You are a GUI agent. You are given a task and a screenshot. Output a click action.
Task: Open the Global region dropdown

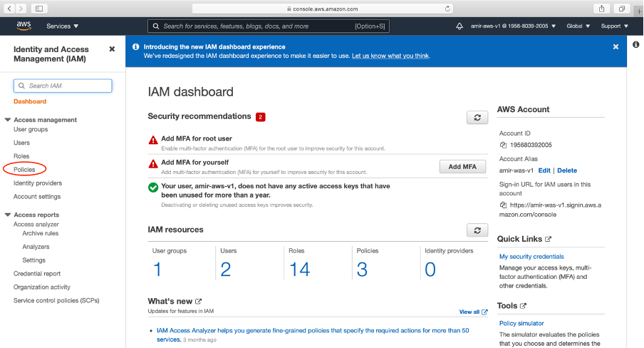click(578, 26)
